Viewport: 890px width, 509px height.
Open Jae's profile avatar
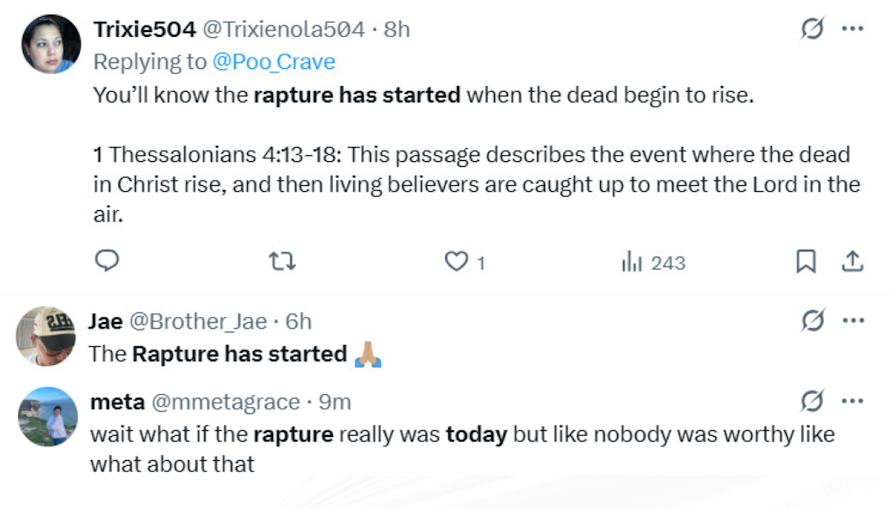47,336
